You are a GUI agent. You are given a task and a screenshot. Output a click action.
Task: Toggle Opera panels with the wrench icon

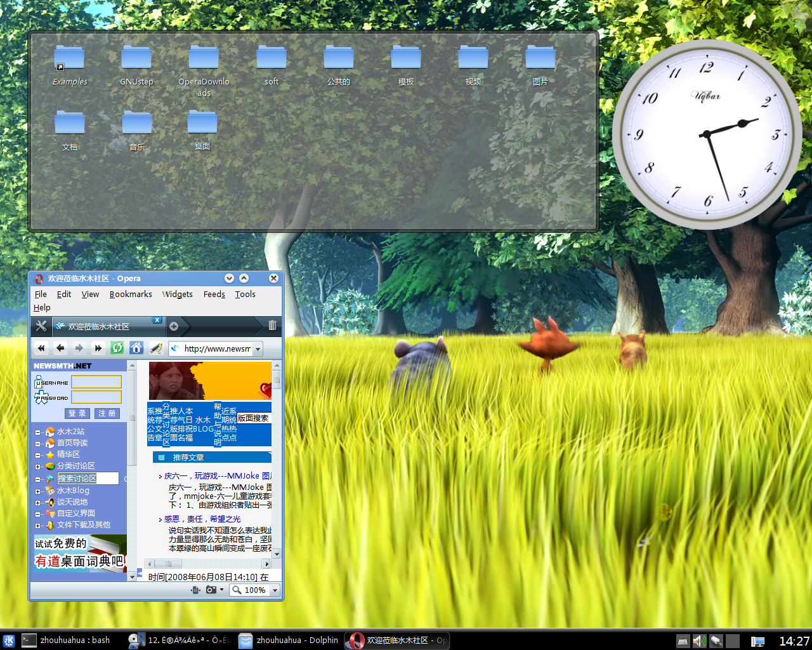[41, 326]
